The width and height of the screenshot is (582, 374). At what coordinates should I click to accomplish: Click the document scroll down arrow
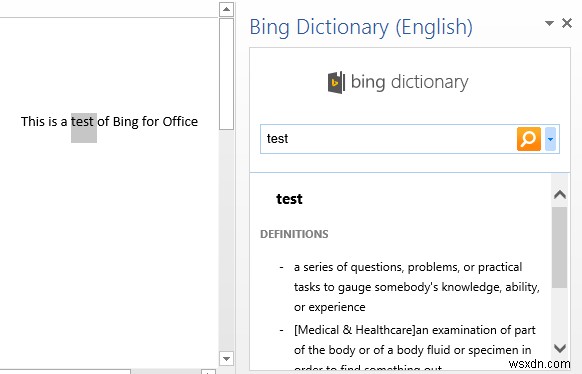(226, 359)
